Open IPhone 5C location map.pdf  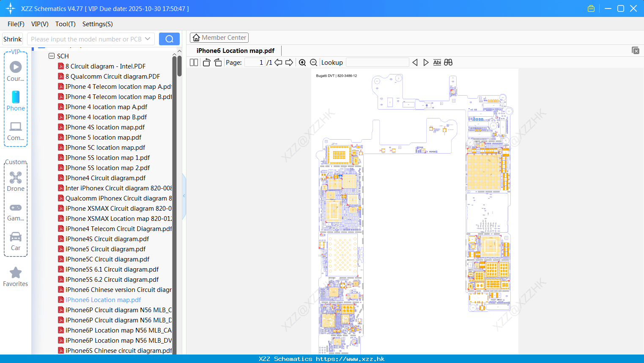pos(105,147)
